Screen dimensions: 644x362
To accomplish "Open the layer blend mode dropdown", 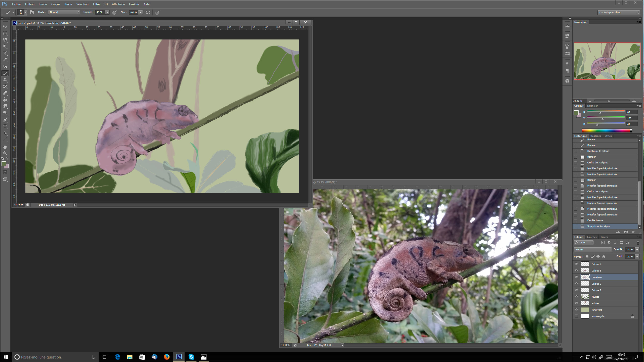I will (x=592, y=250).
